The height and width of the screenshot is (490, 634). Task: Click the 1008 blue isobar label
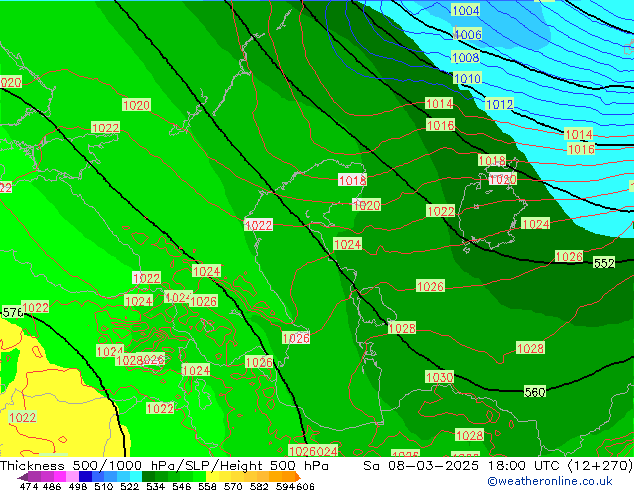point(465,57)
